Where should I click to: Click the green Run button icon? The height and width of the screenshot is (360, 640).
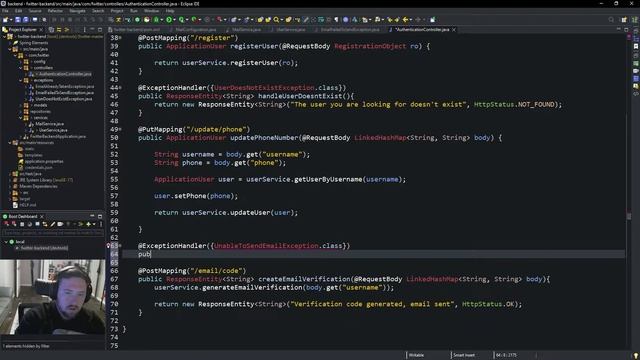169,20
